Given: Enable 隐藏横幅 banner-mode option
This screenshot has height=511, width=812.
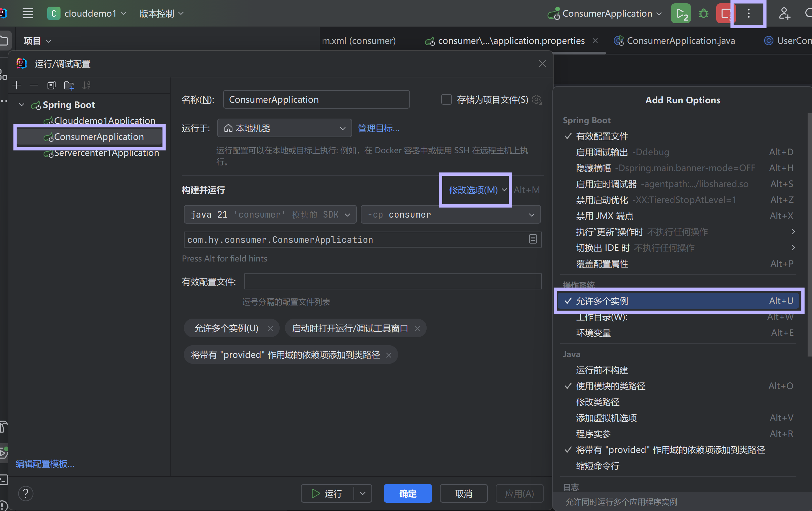Looking at the screenshot, I should click(678, 168).
